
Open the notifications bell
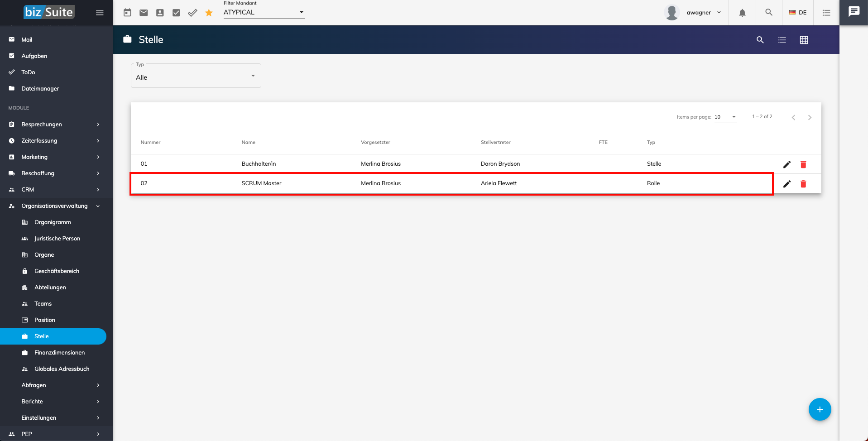pos(742,13)
